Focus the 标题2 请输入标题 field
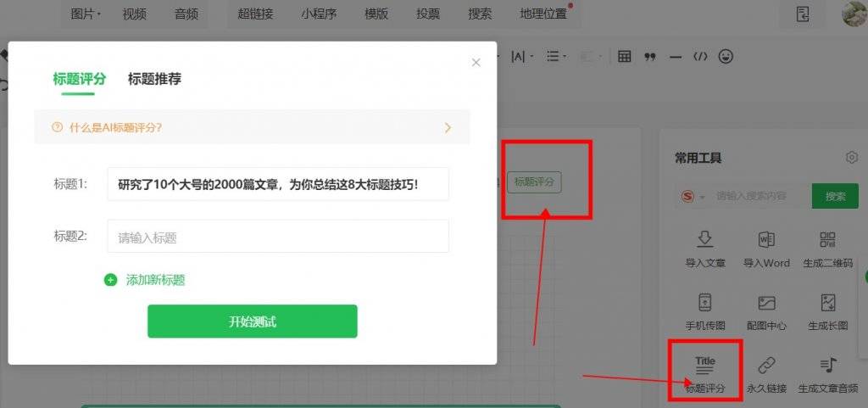Viewport: 868px width, 408px height. click(278, 237)
